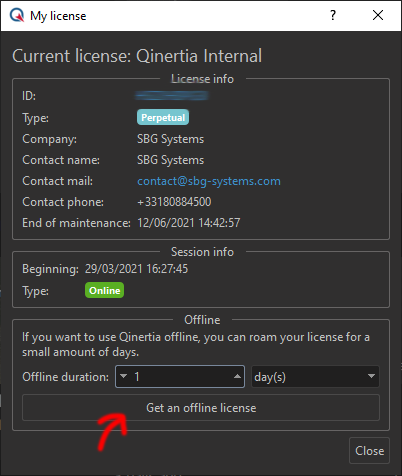Click the Current license: Qinertia Internal heading

tap(137, 56)
